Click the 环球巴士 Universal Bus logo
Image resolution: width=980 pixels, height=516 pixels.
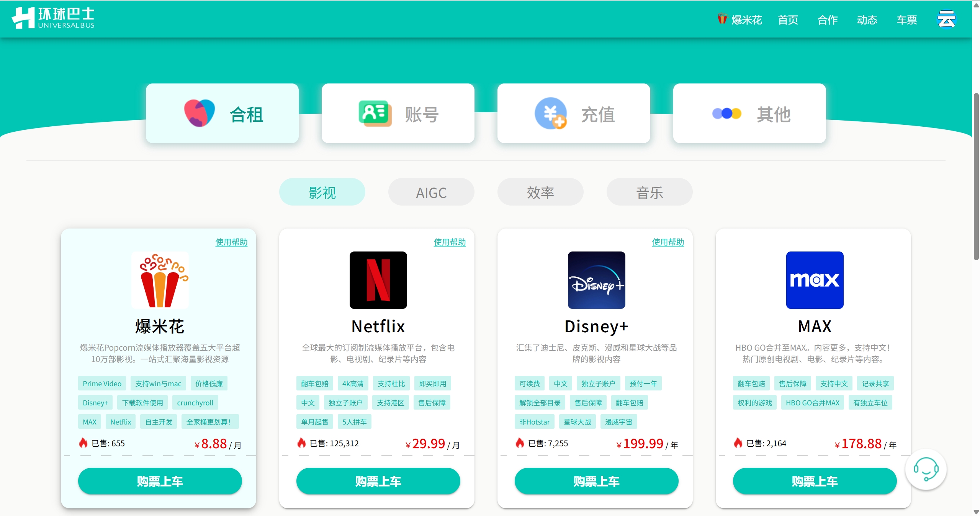click(x=53, y=18)
